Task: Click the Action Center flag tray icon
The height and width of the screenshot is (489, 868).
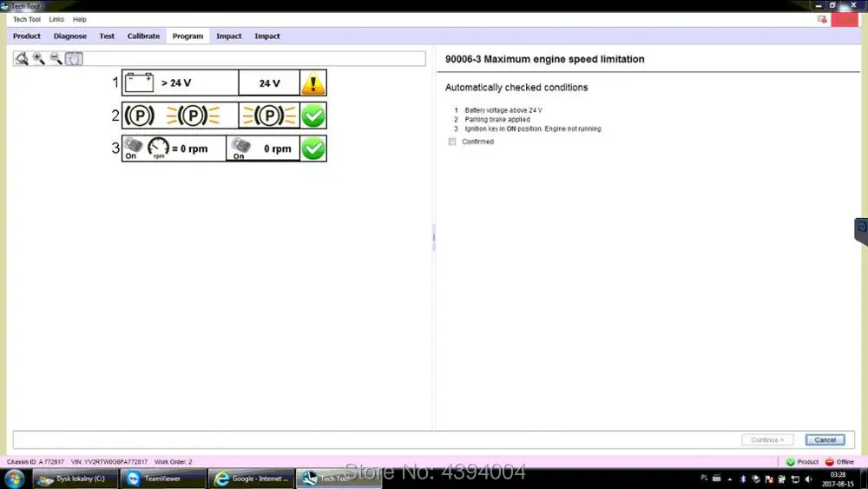Action: (x=769, y=479)
